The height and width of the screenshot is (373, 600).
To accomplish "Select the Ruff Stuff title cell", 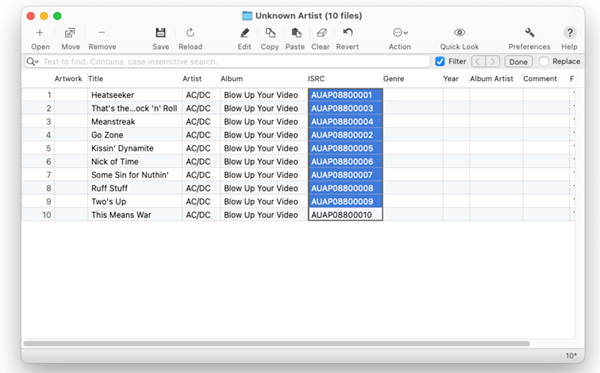I will coord(135,188).
